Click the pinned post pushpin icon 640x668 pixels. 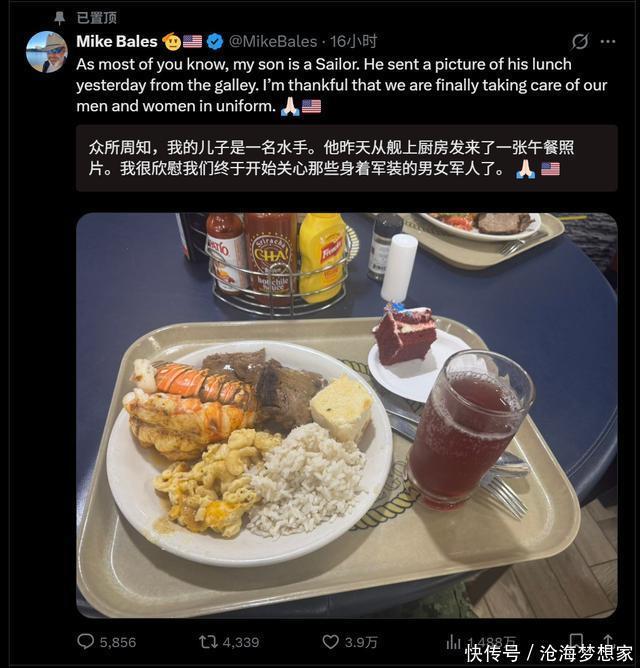click(59, 18)
